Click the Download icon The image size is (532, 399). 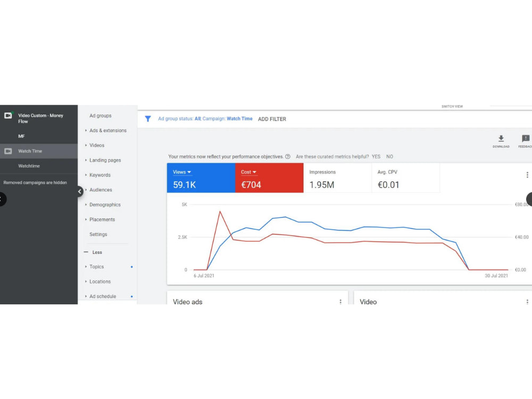click(x=501, y=138)
